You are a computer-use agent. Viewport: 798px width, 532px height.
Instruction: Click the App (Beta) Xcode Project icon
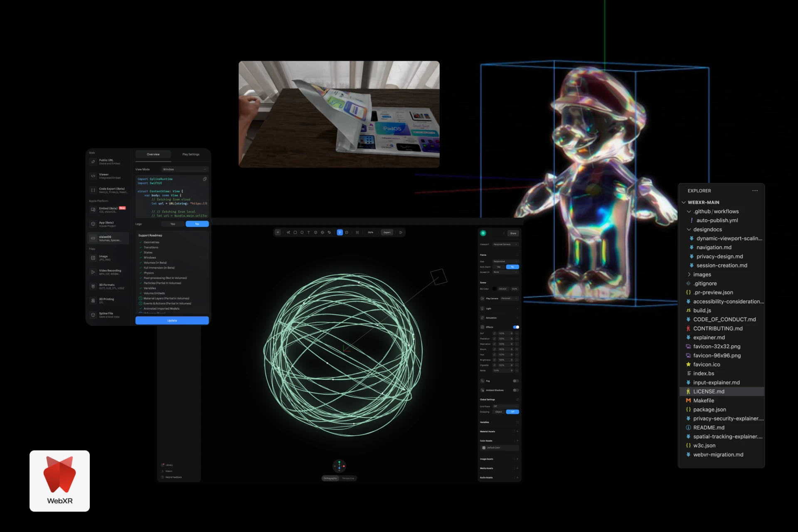click(x=93, y=224)
